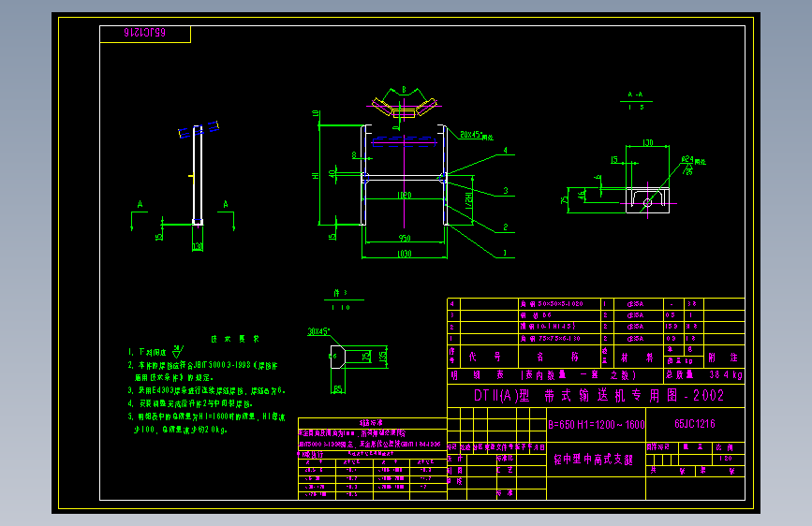
Task: Click callout number 1 on the front view
Action: (x=506, y=253)
